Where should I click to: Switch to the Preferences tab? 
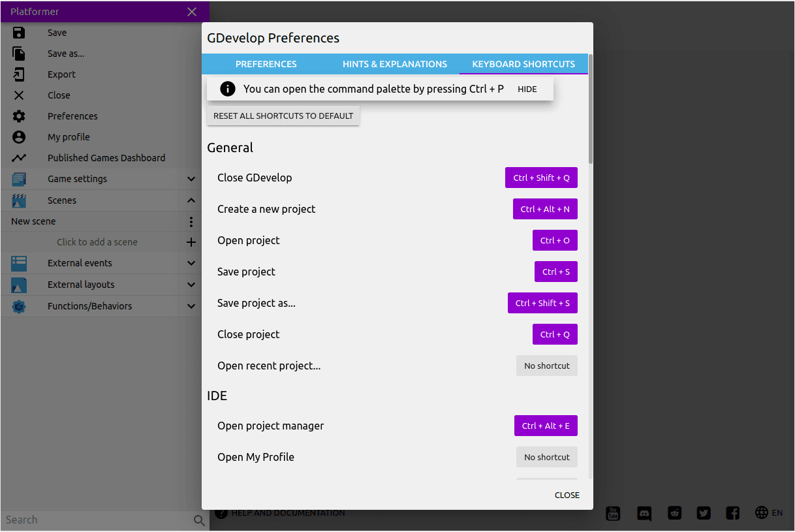point(266,64)
